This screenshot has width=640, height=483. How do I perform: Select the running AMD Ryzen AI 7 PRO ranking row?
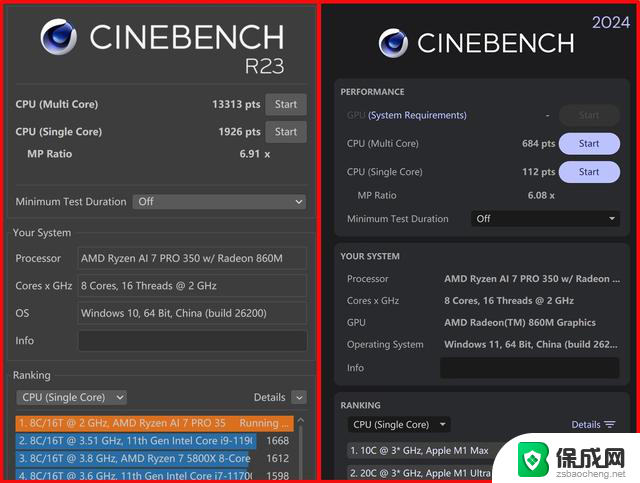[155, 423]
